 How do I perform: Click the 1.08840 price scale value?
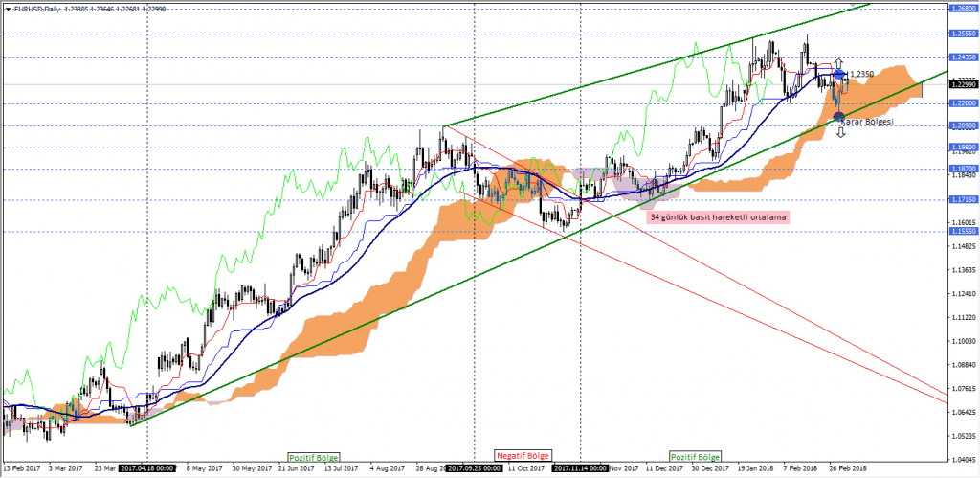[x=963, y=365]
